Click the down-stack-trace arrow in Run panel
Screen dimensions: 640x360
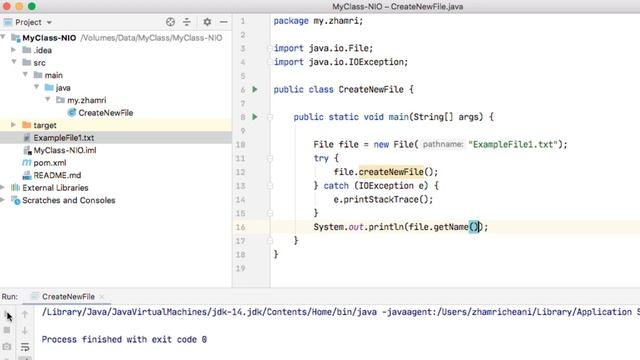pos(25,330)
